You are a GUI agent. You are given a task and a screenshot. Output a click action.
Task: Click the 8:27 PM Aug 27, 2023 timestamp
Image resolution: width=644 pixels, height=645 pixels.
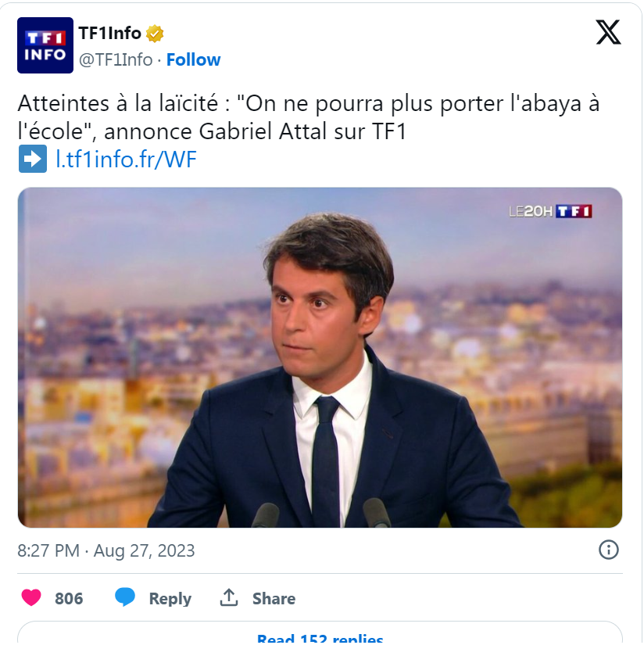click(106, 550)
